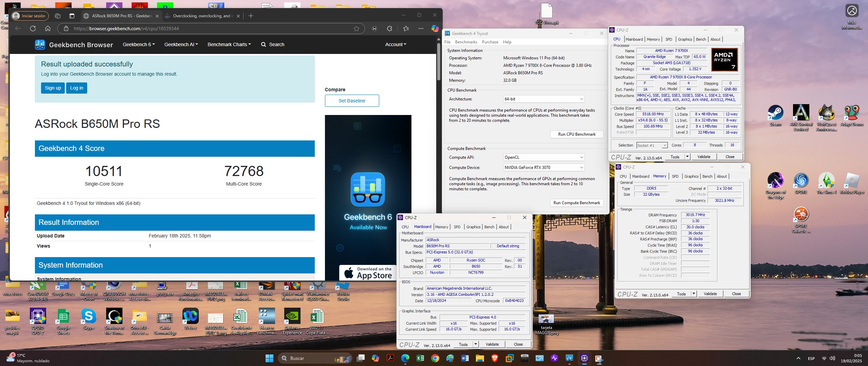Click Run CPU Benchmark button
The height and width of the screenshot is (366, 868).
pyautogui.click(x=577, y=134)
